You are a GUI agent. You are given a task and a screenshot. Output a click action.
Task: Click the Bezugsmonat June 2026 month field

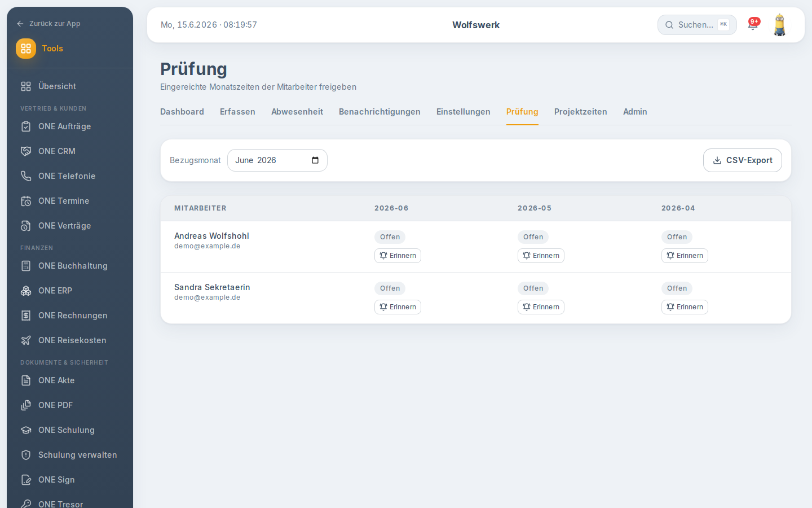click(277, 160)
